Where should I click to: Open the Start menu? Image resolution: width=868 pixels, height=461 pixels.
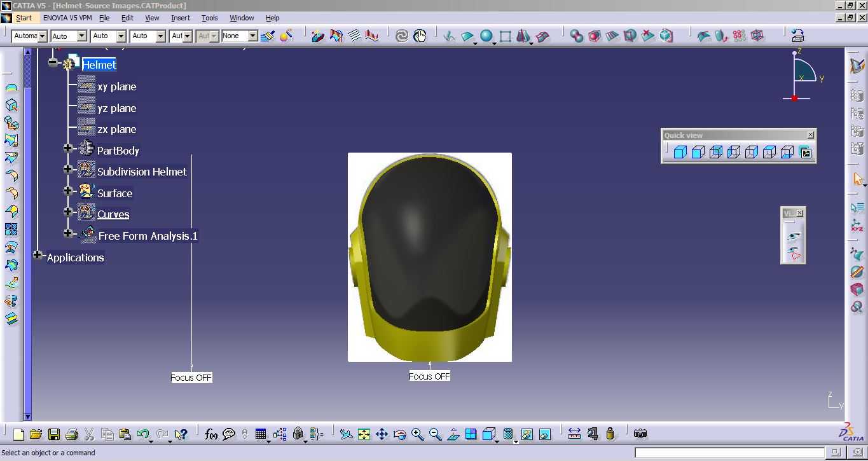click(24, 18)
